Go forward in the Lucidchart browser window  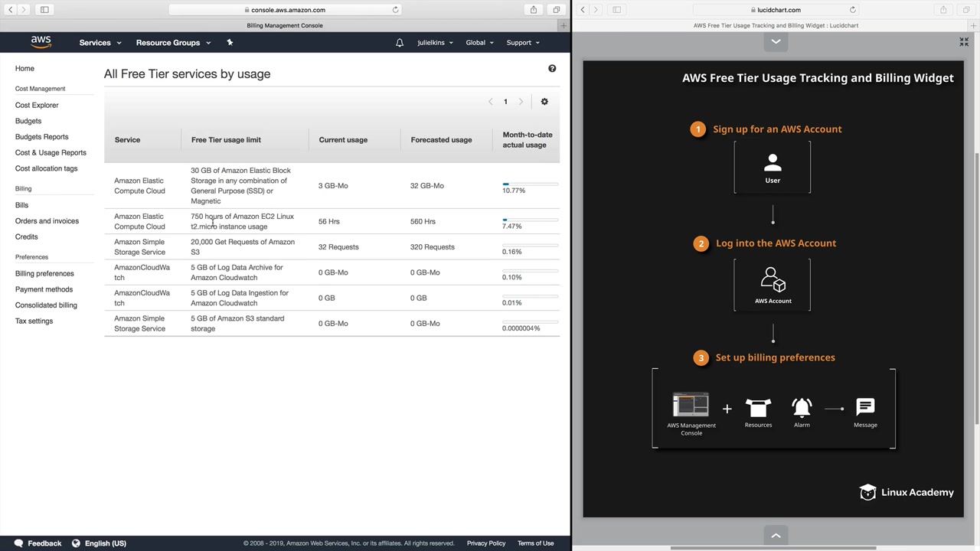click(x=596, y=10)
